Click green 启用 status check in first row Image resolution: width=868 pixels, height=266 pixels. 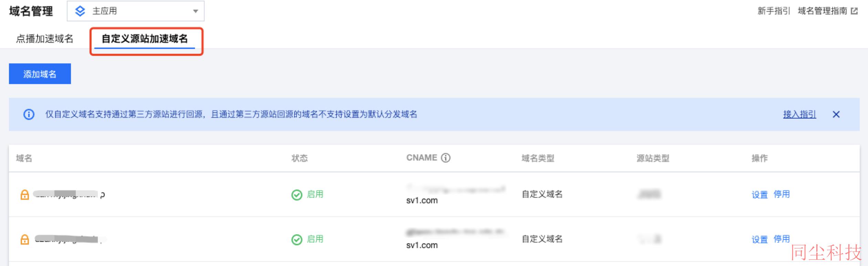297,195
